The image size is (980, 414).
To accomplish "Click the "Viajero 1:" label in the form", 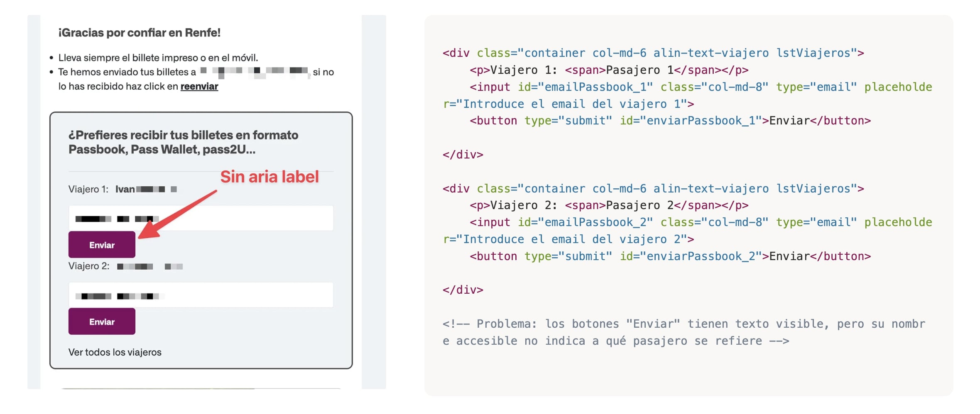I will coord(88,189).
